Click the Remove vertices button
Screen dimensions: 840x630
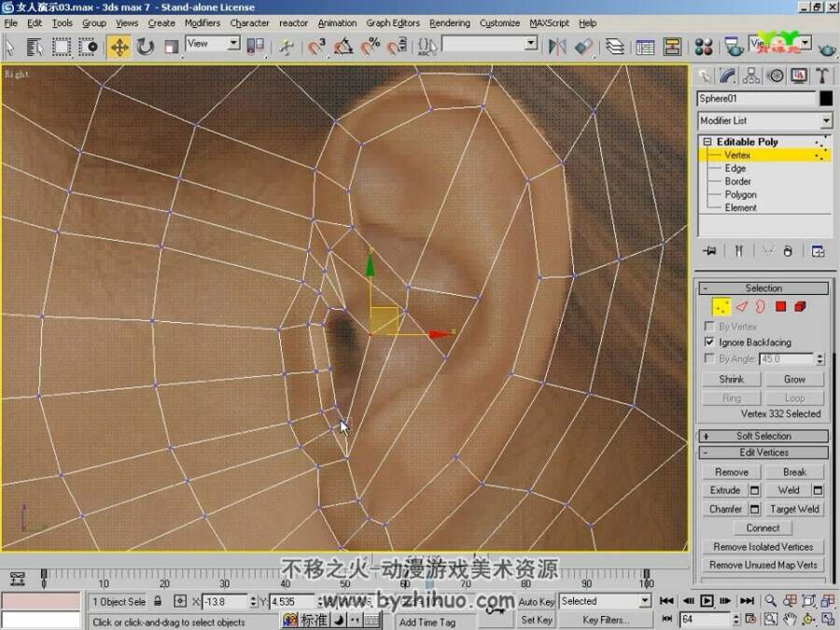(x=731, y=472)
